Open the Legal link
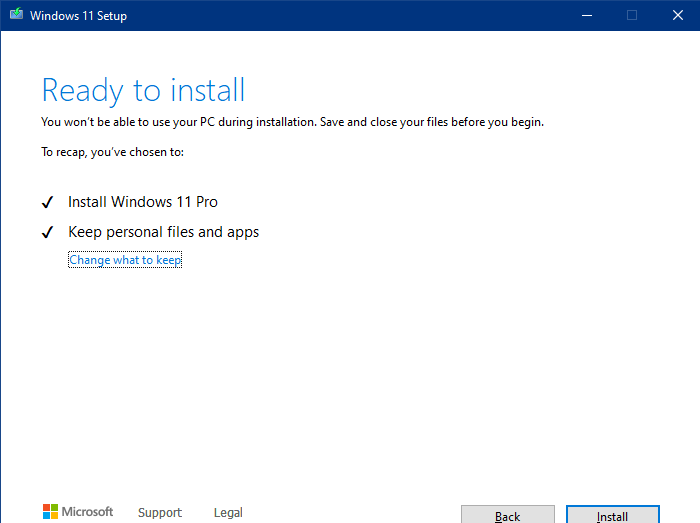 coord(228,512)
